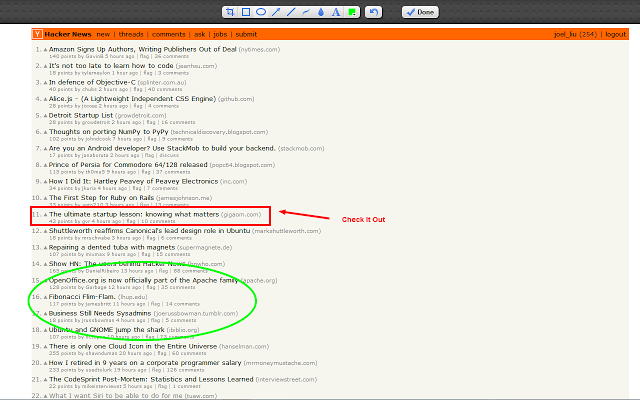Open "Amazon Signs Up Authors" story title

coord(142,49)
